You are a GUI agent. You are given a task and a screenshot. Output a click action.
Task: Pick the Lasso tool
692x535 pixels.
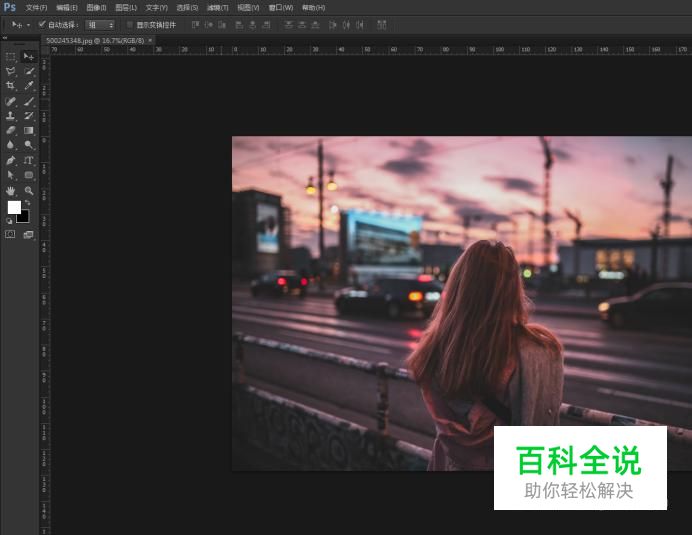tap(11, 72)
